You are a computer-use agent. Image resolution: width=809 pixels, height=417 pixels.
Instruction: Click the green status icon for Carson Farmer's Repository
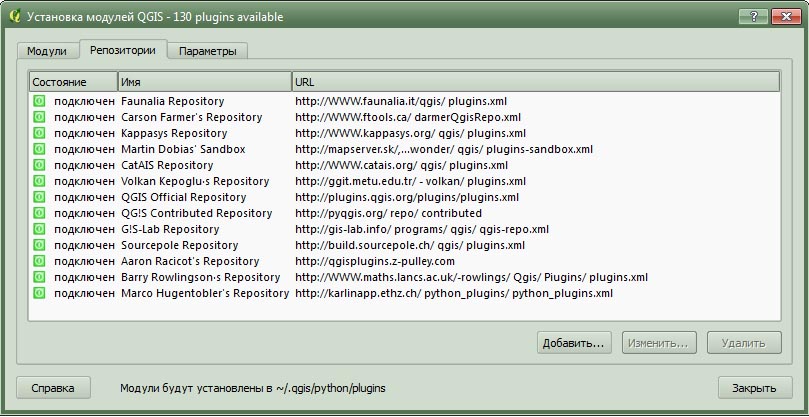pyautogui.click(x=39, y=117)
